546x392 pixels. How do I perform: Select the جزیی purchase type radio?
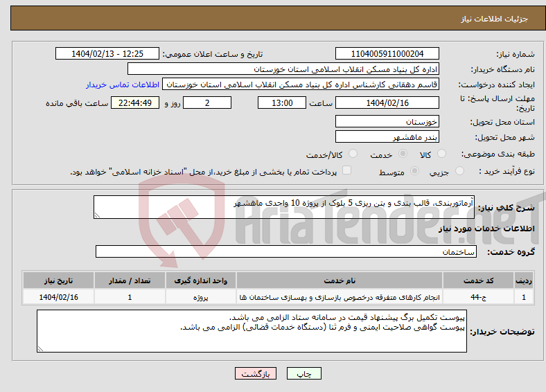click(459, 170)
